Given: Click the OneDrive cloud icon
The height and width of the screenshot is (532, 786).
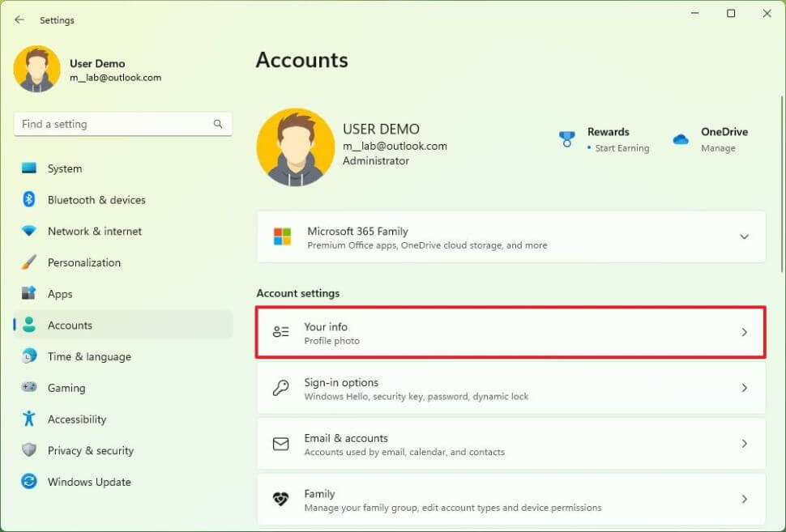Looking at the screenshot, I should coord(681,138).
